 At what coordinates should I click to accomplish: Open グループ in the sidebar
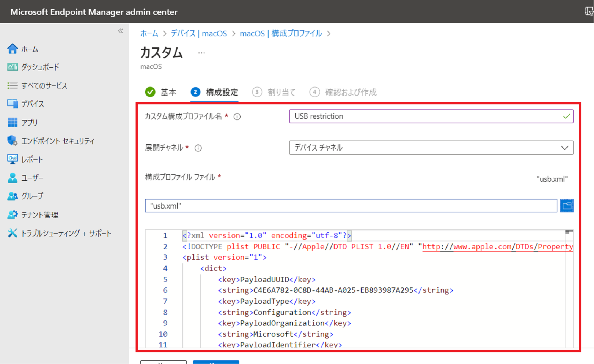pos(32,196)
